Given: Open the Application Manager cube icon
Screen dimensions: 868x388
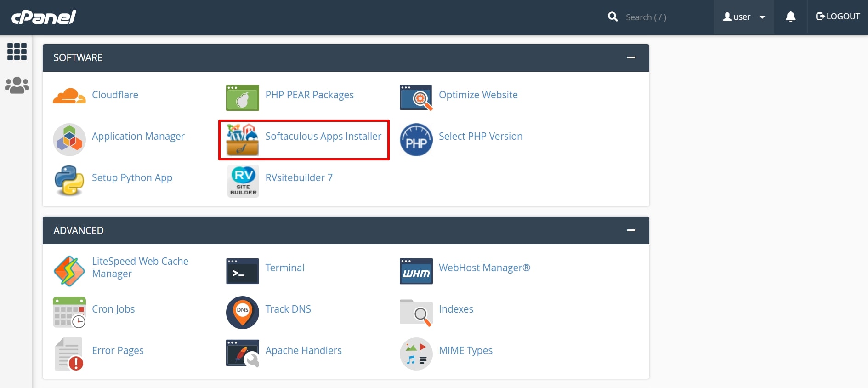Looking at the screenshot, I should pos(69,140).
